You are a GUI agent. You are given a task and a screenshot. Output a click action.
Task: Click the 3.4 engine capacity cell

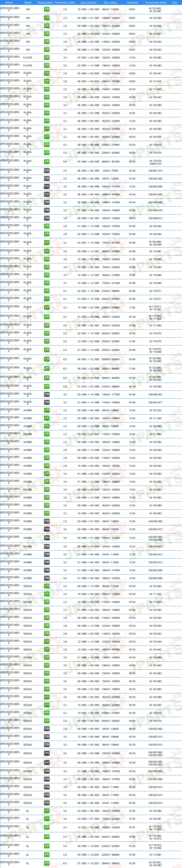click(65, 402)
